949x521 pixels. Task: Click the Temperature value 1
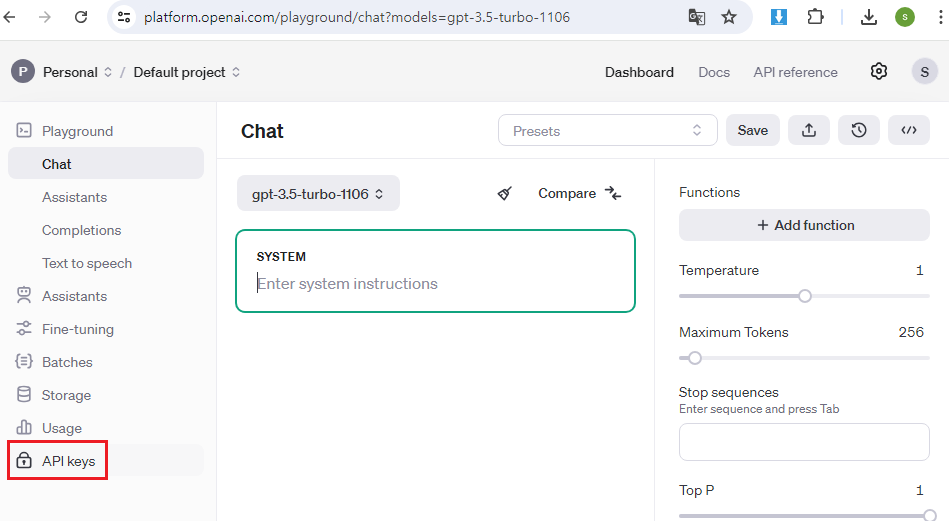coord(919,270)
